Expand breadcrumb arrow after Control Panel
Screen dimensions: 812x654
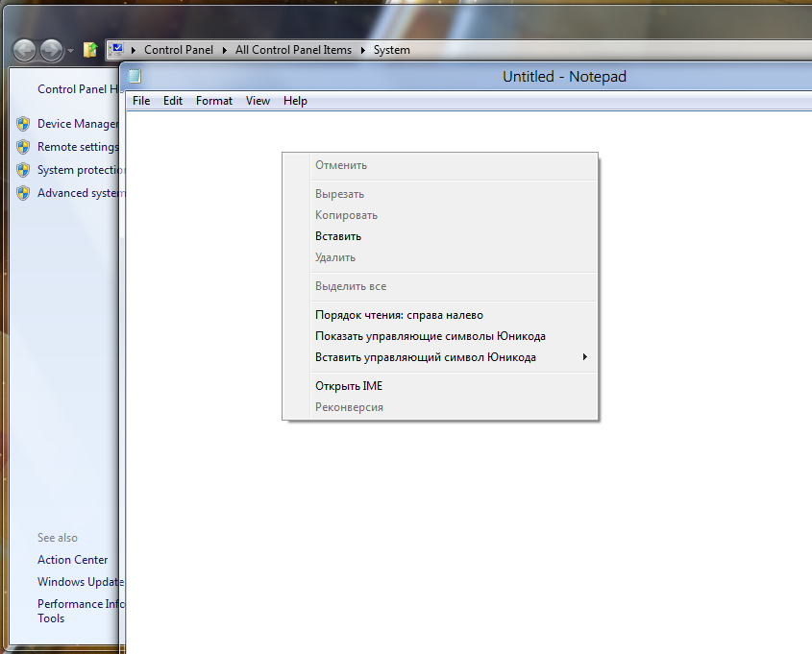point(225,50)
